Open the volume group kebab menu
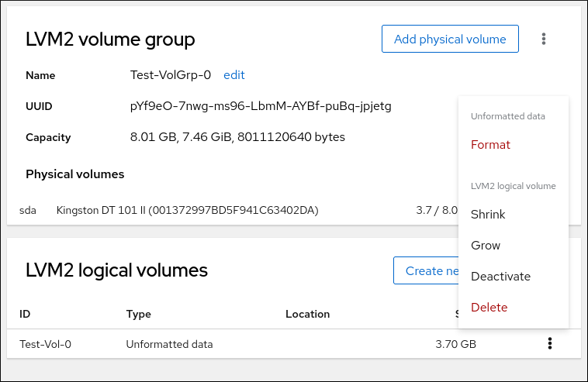The height and width of the screenshot is (382, 588). [x=544, y=39]
